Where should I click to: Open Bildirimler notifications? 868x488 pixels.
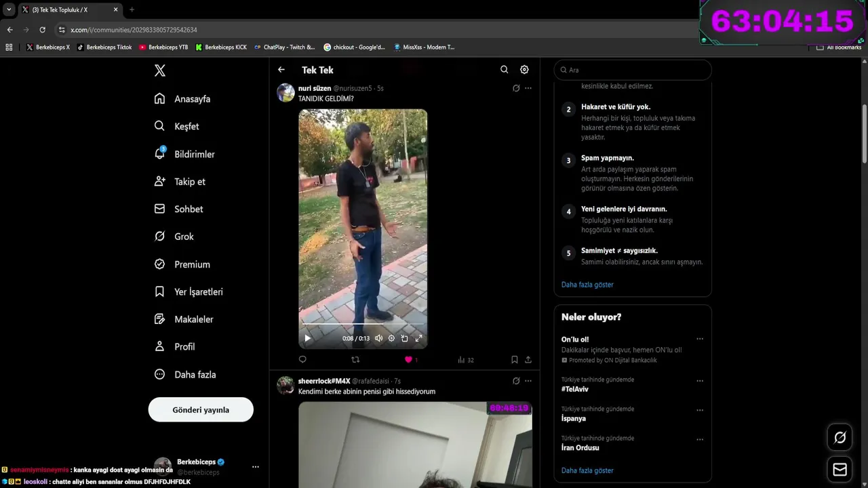click(x=184, y=154)
